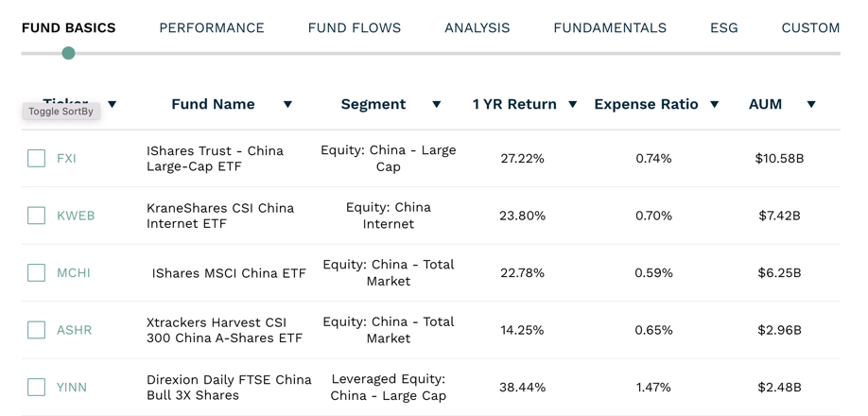Open the Fund Flows tab
This screenshot has height=416, width=868.
click(x=355, y=27)
